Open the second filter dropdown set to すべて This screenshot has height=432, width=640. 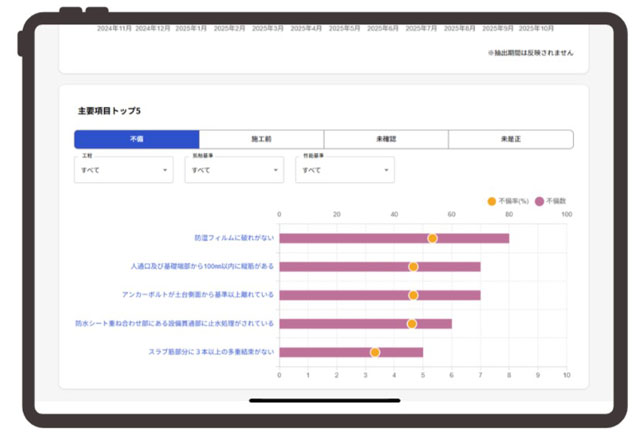(x=234, y=170)
